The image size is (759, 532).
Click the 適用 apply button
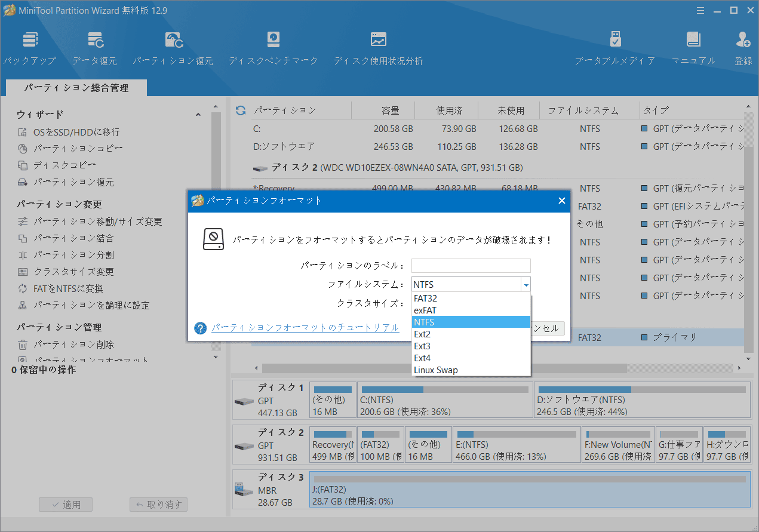(66, 505)
